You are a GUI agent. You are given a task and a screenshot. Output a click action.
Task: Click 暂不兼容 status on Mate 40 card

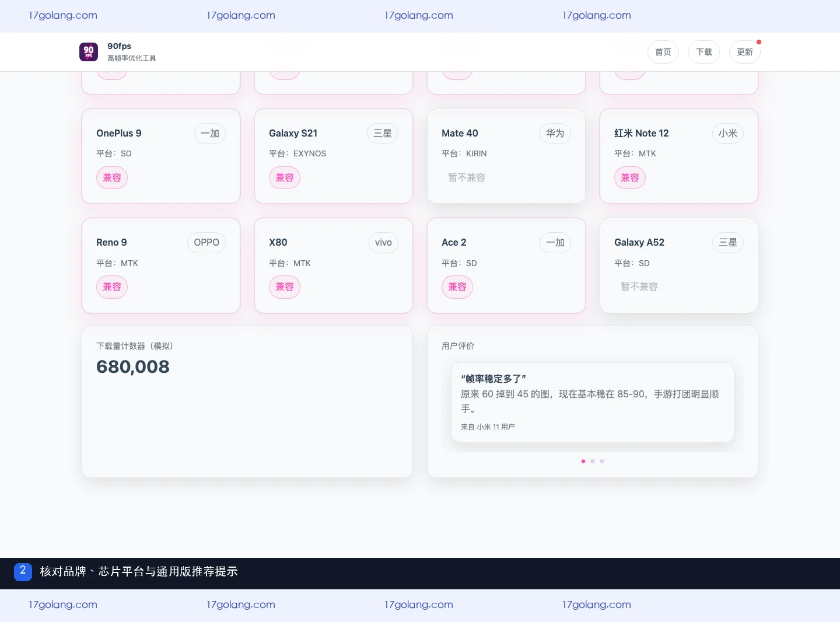tap(467, 177)
